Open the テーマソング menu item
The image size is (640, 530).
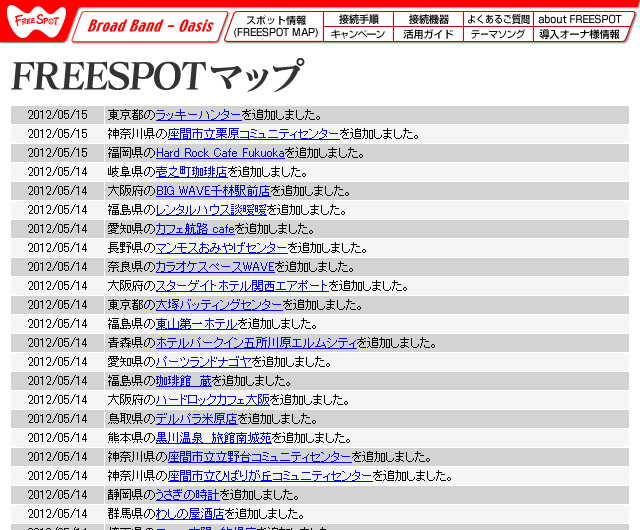point(498,34)
